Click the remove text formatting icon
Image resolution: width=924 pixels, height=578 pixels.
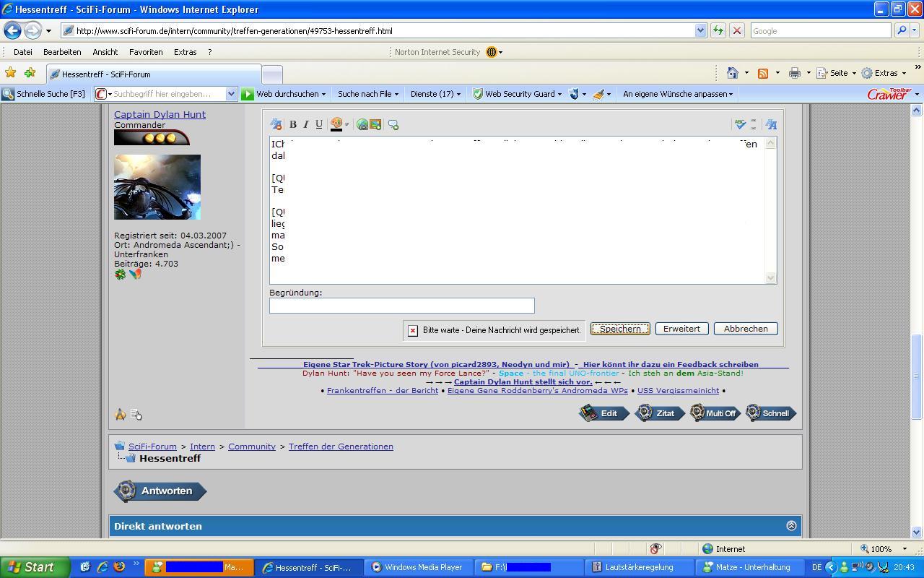pyautogui.click(x=276, y=125)
